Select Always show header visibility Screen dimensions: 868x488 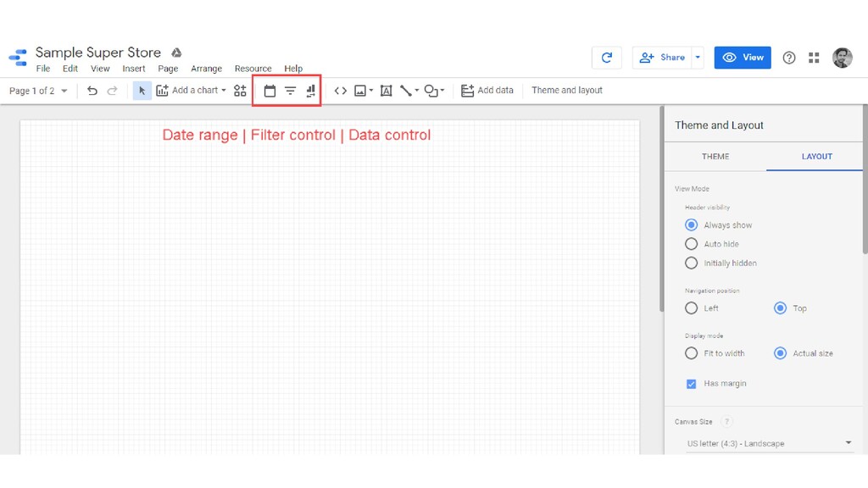(691, 225)
